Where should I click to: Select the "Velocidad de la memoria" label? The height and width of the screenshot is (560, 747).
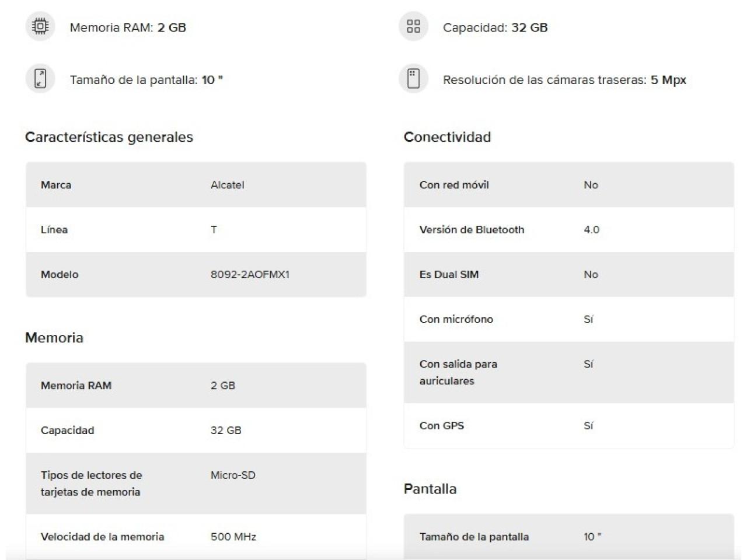[102, 537]
